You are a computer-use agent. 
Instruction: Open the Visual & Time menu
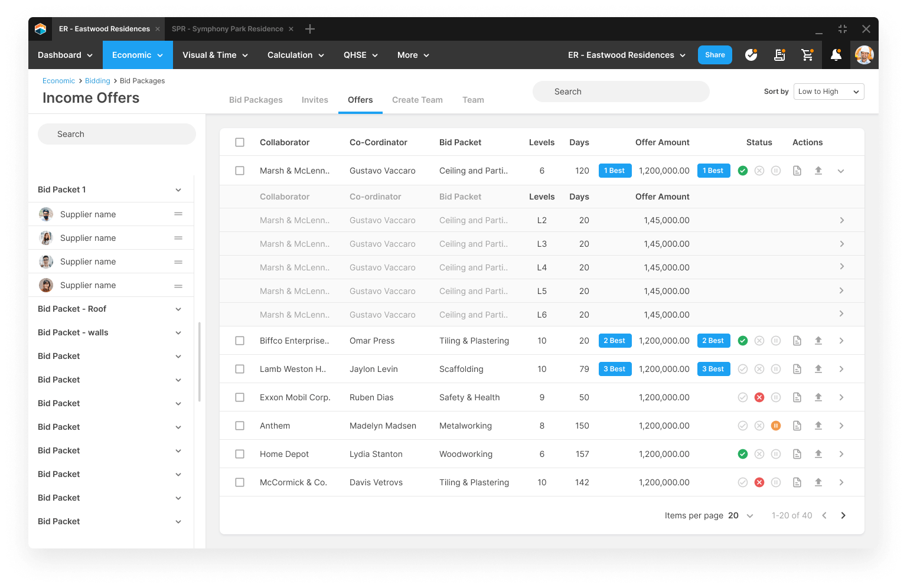tap(215, 55)
